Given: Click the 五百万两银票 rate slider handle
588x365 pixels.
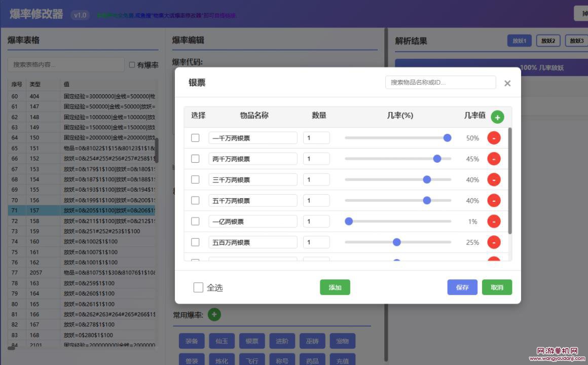Looking at the screenshot, I should [x=397, y=242].
